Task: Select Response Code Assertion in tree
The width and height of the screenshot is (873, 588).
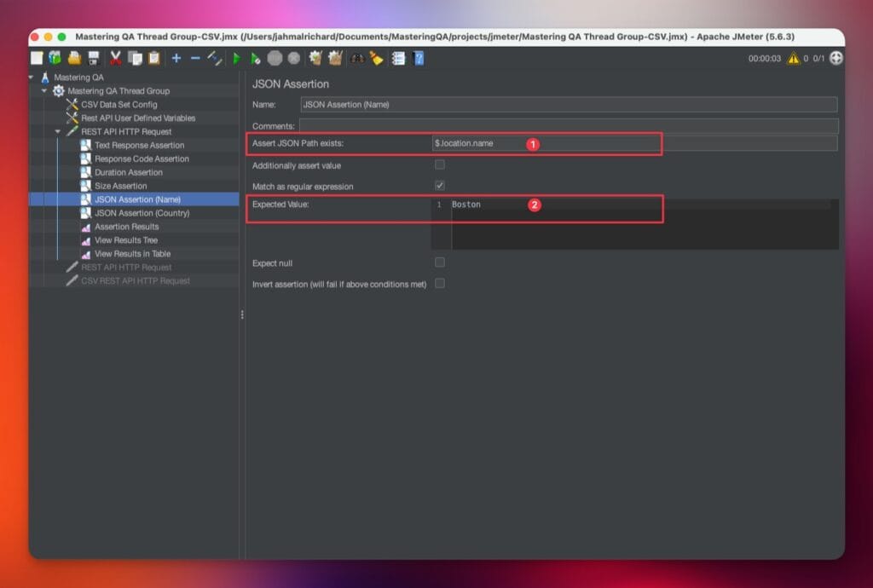Action: (142, 159)
